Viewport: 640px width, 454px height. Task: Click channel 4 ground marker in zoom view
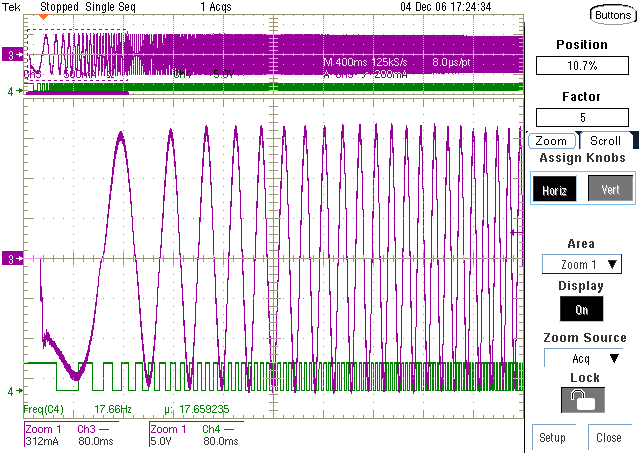pos(15,392)
